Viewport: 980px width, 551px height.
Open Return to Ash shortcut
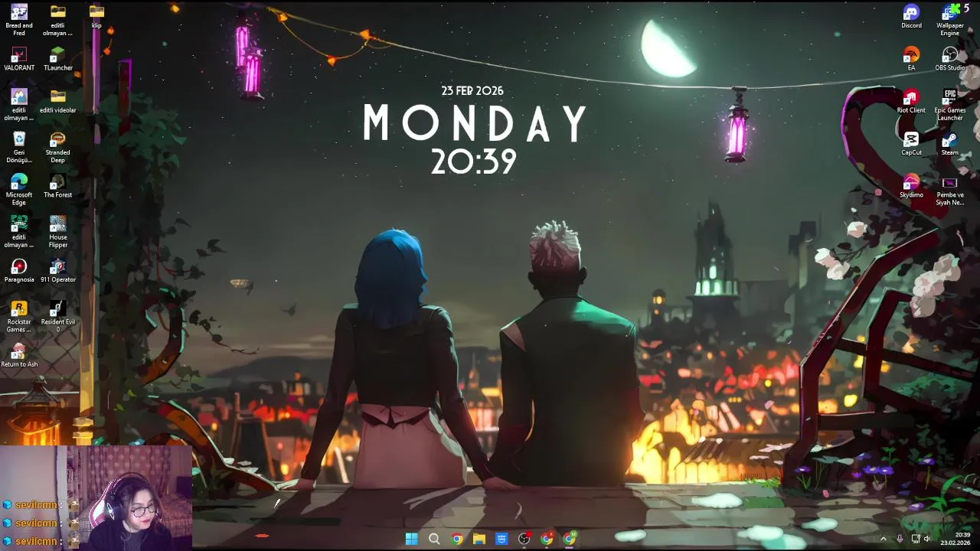[x=19, y=355]
